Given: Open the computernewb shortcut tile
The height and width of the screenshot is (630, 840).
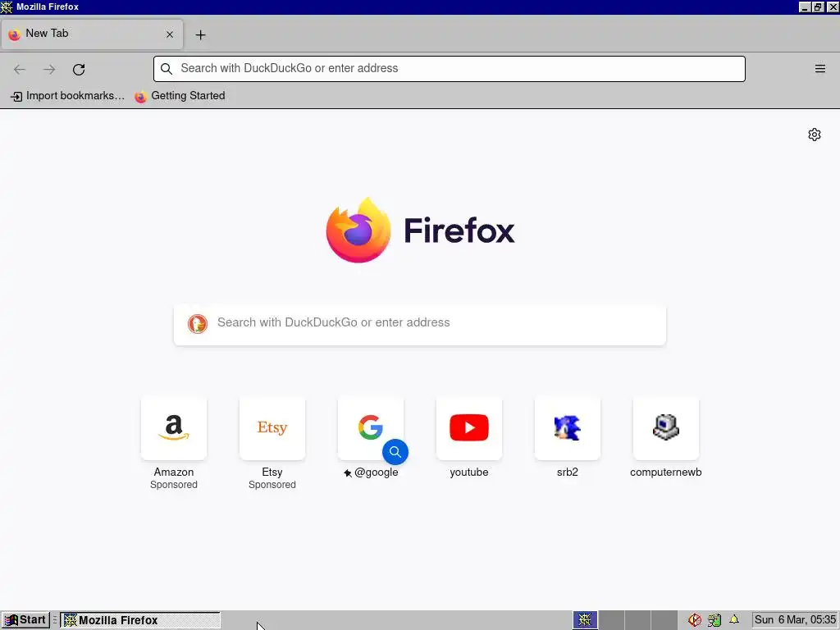Looking at the screenshot, I should [666, 428].
